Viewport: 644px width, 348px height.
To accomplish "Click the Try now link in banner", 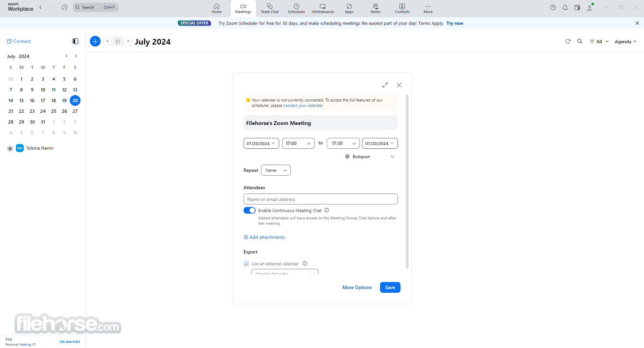I will coord(455,23).
